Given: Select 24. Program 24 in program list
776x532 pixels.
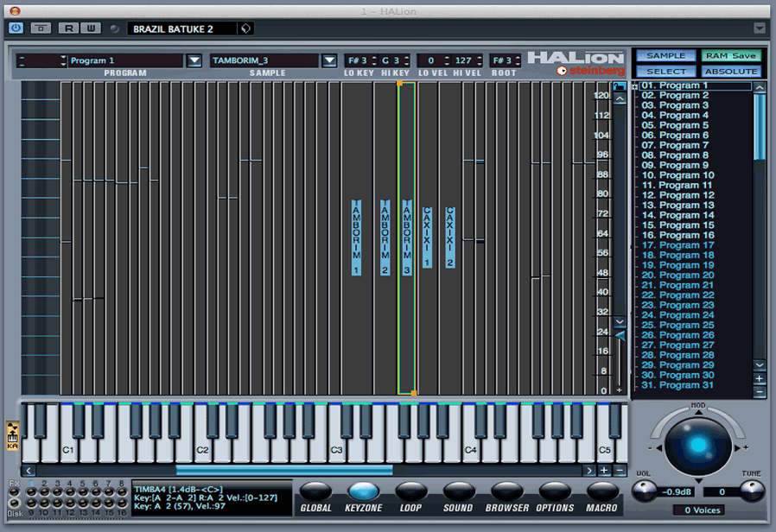Looking at the screenshot, I should [677, 315].
